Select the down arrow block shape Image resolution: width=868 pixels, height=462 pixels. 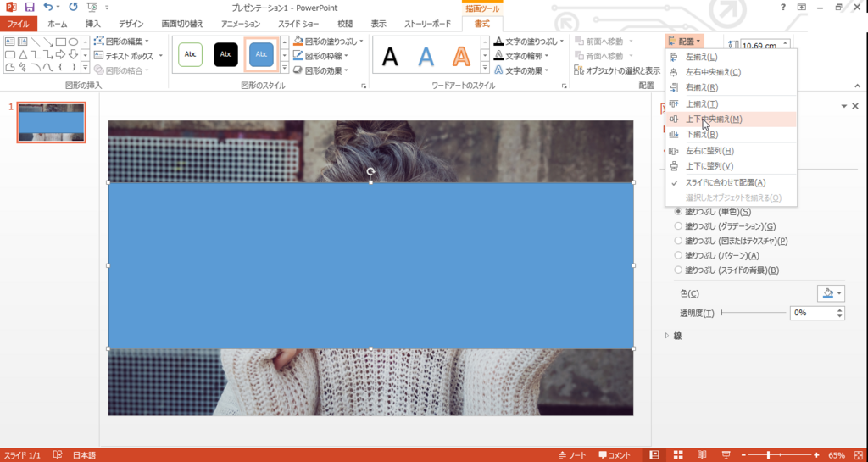73,55
